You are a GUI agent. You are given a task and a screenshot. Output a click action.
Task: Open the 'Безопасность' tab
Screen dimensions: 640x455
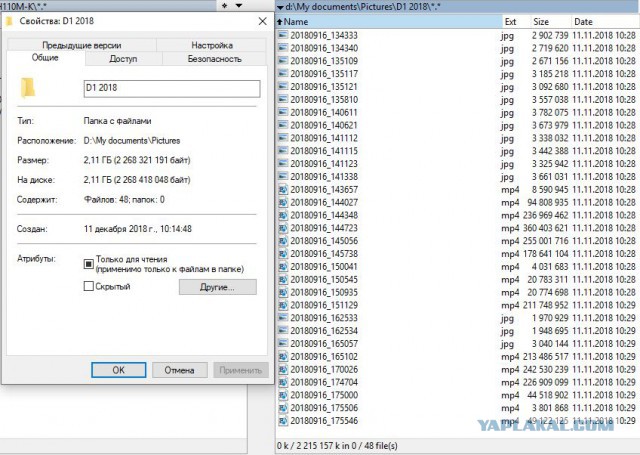tap(214, 59)
